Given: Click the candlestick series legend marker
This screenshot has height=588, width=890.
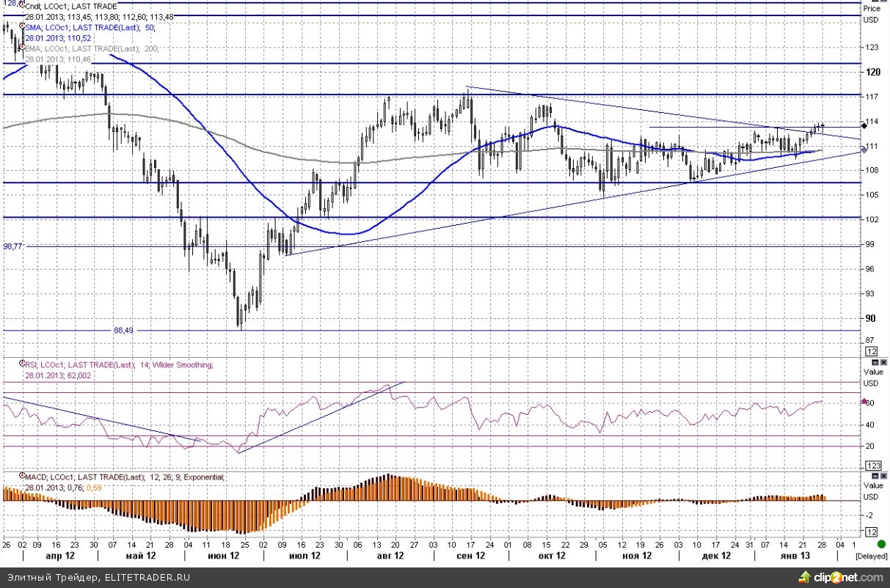Looking at the screenshot, I should 22,6.
